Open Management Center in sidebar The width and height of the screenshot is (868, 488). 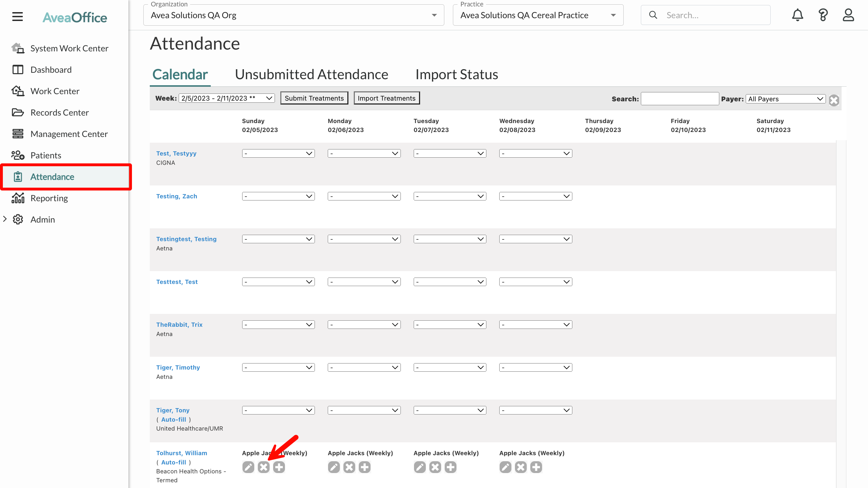[x=65, y=134]
